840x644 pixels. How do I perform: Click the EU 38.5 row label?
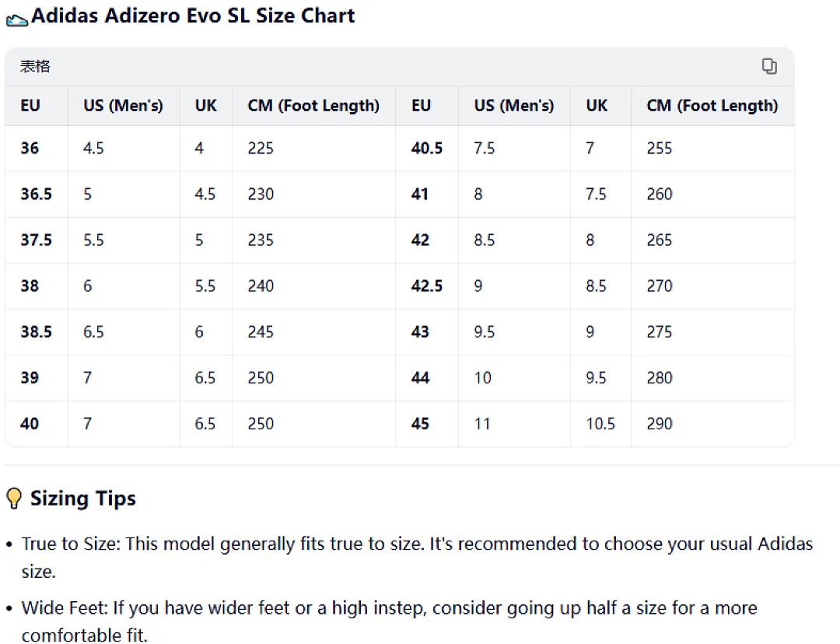point(36,331)
